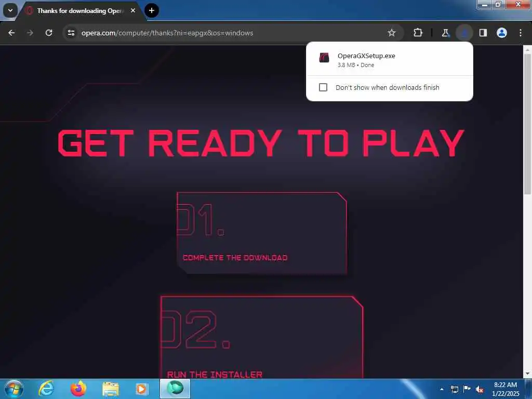The width and height of the screenshot is (532, 399).
Task: Bookmark this page with the star icon
Action: pos(392,33)
